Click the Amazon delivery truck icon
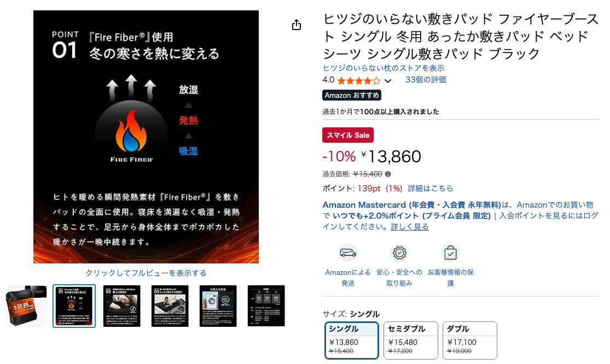Image resolution: width=610 pixels, height=364 pixels. tap(348, 253)
